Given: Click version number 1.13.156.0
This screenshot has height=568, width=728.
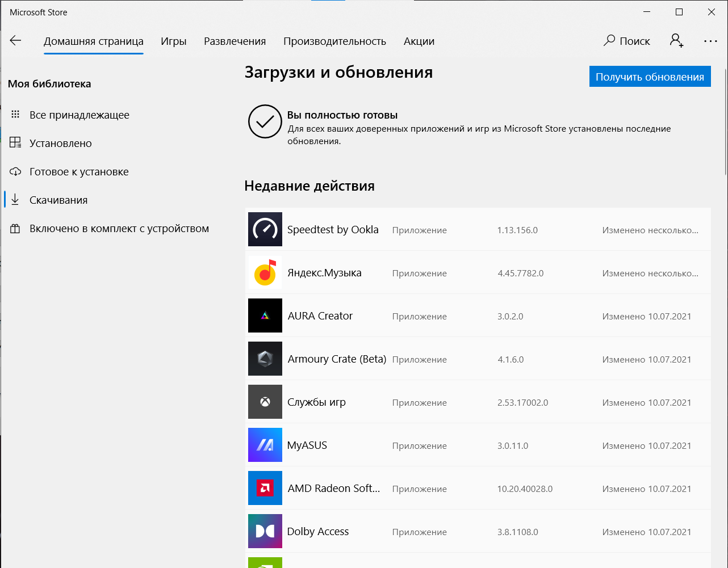Looking at the screenshot, I should tap(517, 230).
